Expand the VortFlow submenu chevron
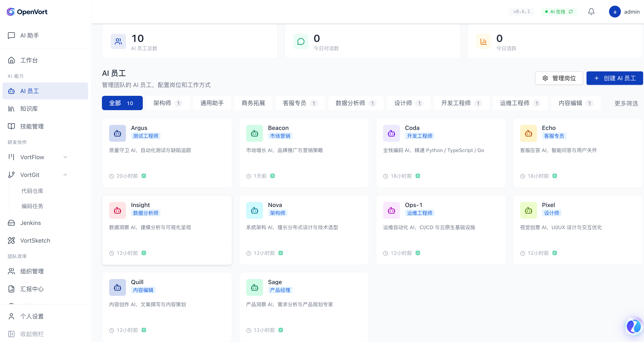Image resolution: width=644 pixels, height=342 pixels. (x=65, y=157)
